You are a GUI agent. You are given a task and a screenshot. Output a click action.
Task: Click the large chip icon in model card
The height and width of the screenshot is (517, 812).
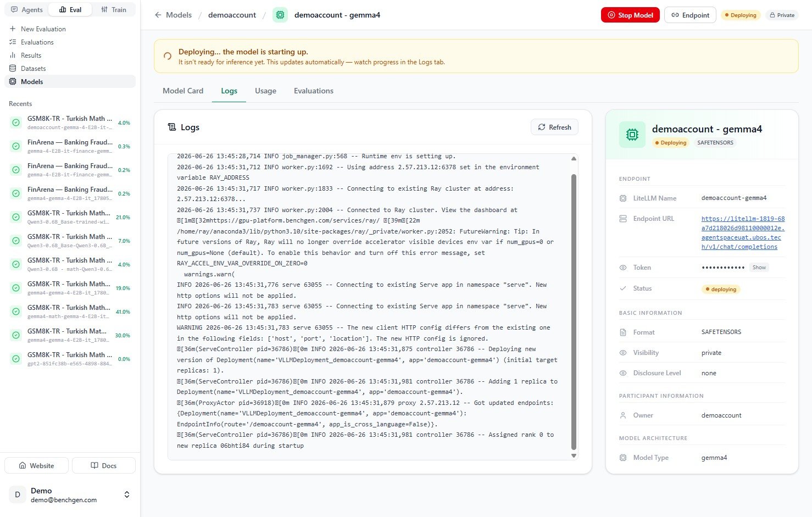tap(632, 135)
